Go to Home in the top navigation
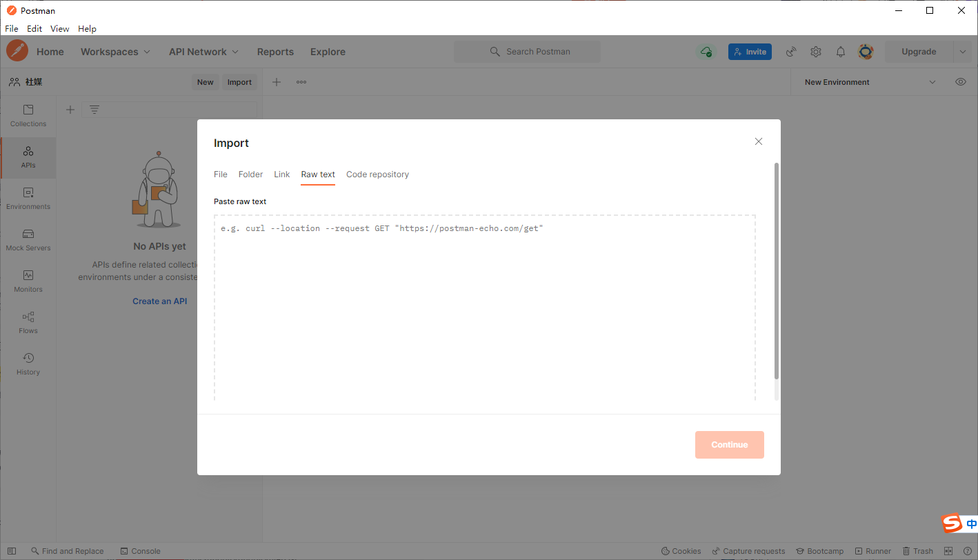The height and width of the screenshot is (560, 978). tap(50, 52)
